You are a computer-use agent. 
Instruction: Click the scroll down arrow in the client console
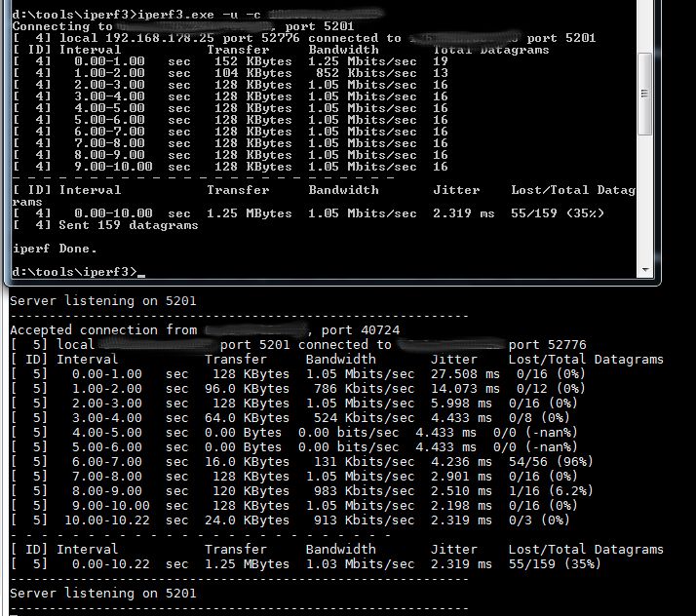[645, 270]
